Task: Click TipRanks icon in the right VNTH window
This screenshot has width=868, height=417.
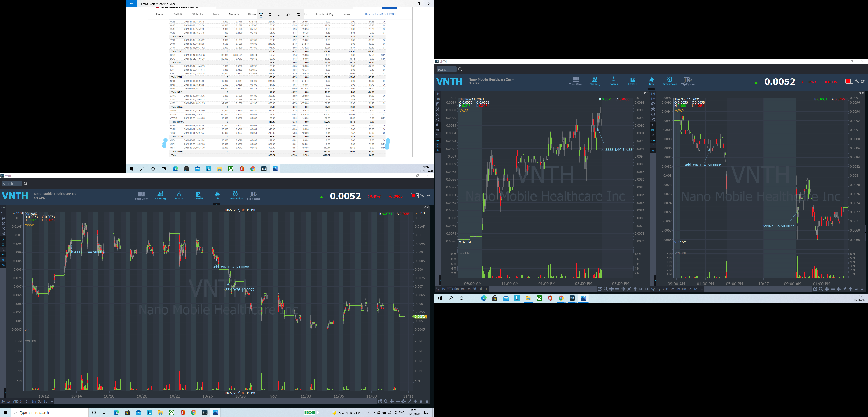Action: (x=688, y=81)
